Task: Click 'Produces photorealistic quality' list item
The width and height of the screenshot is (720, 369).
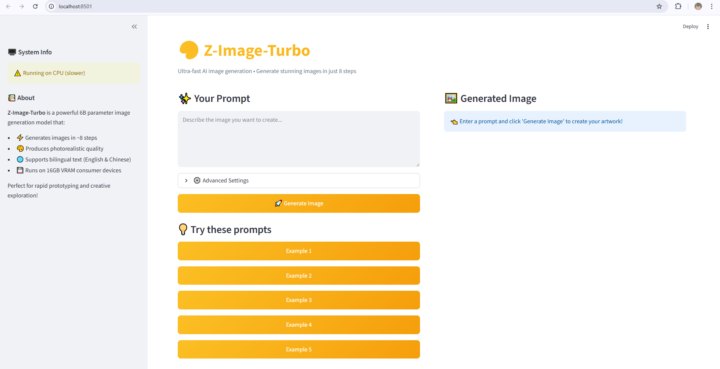Action: [x=64, y=149]
